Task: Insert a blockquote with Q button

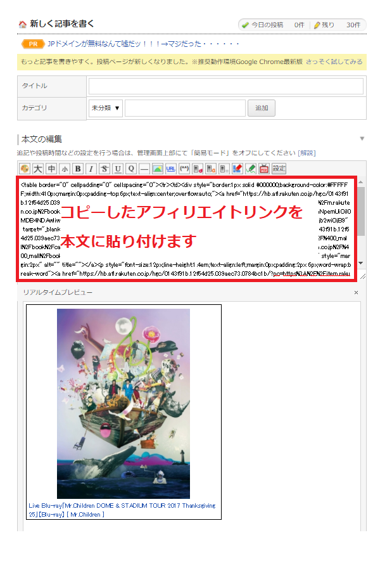Action: [x=131, y=169]
